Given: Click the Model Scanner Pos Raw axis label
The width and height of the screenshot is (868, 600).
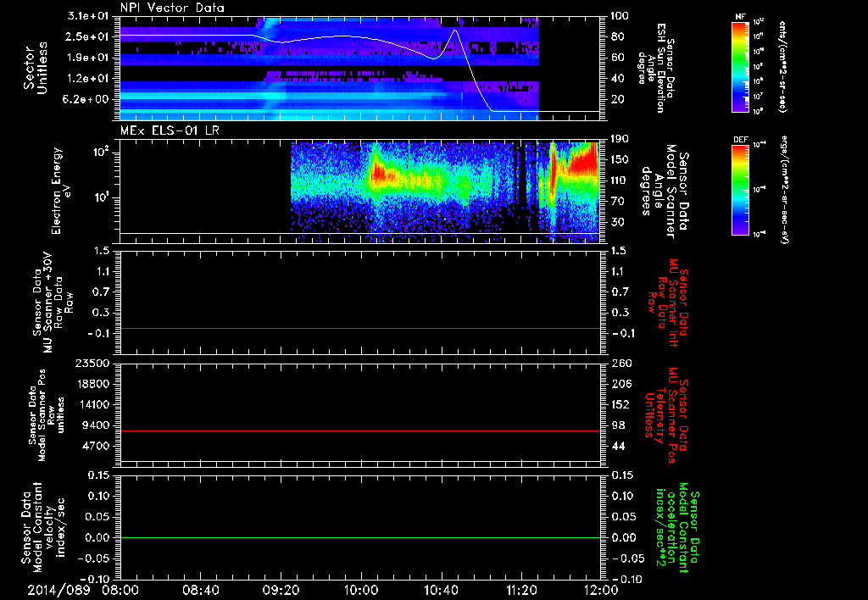Looking at the screenshot, I should (x=47, y=415).
